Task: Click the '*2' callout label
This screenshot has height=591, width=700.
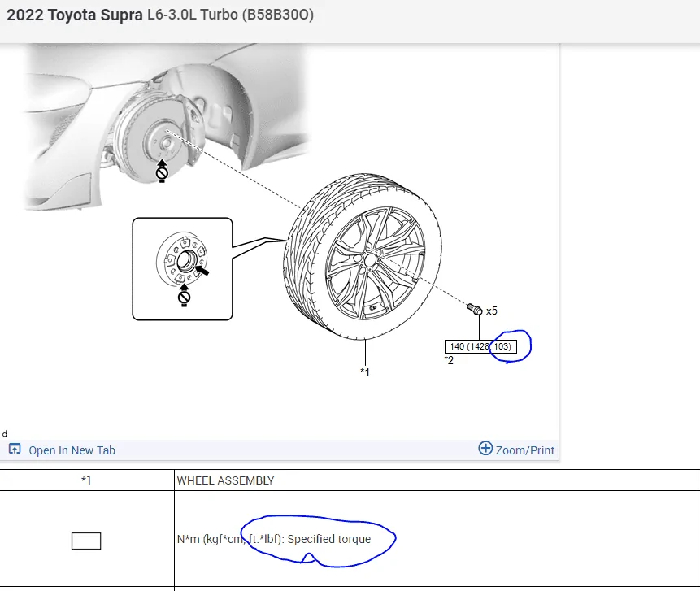Action: tap(449, 360)
